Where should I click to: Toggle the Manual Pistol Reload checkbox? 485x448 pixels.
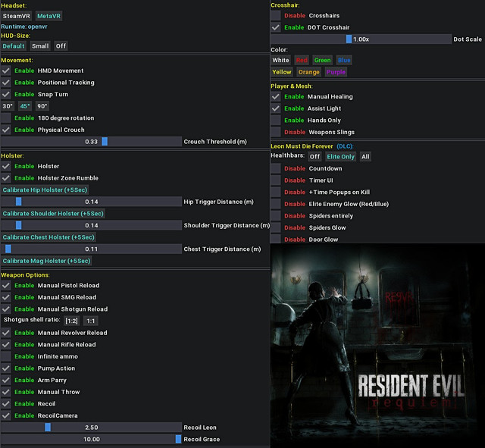click(x=6, y=285)
